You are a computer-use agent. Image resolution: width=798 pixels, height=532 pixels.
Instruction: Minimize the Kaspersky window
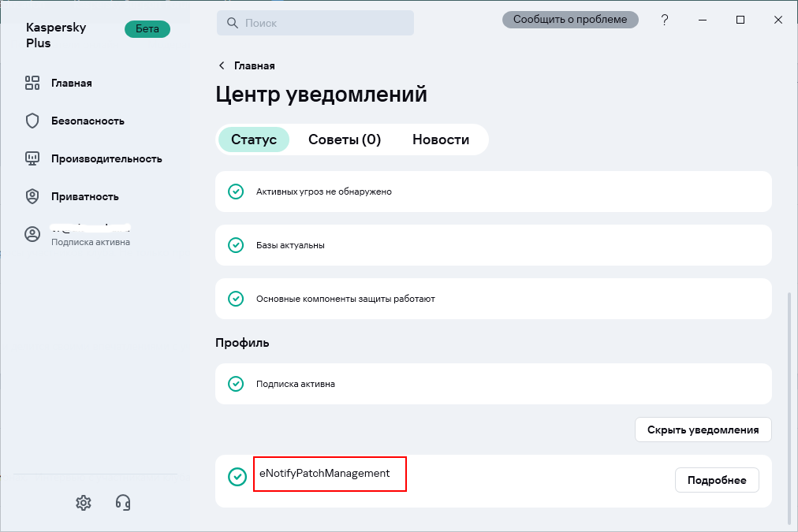pyautogui.click(x=703, y=20)
